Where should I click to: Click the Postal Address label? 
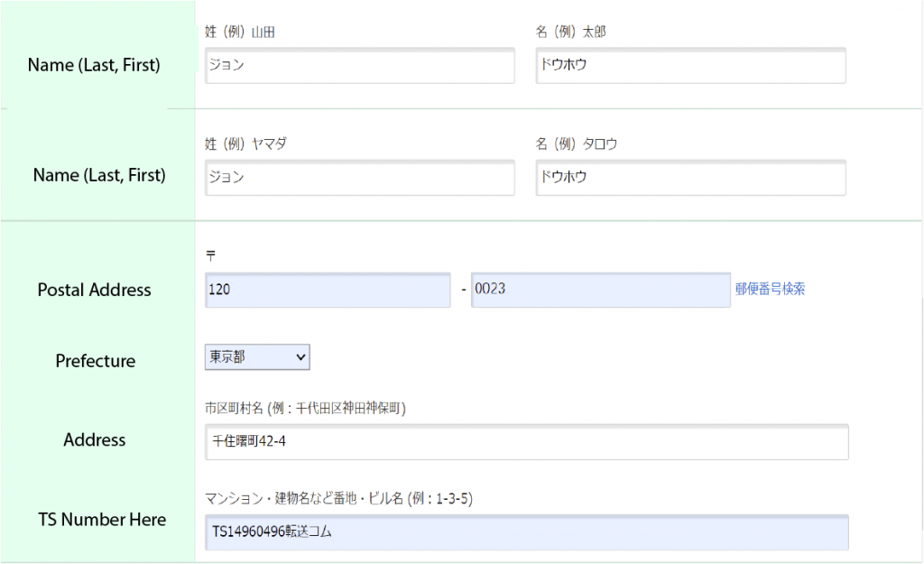(x=95, y=290)
